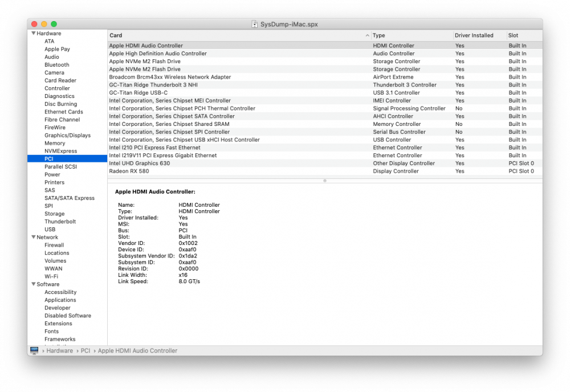Select Diagnostics in the sidebar

tap(59, 96)
